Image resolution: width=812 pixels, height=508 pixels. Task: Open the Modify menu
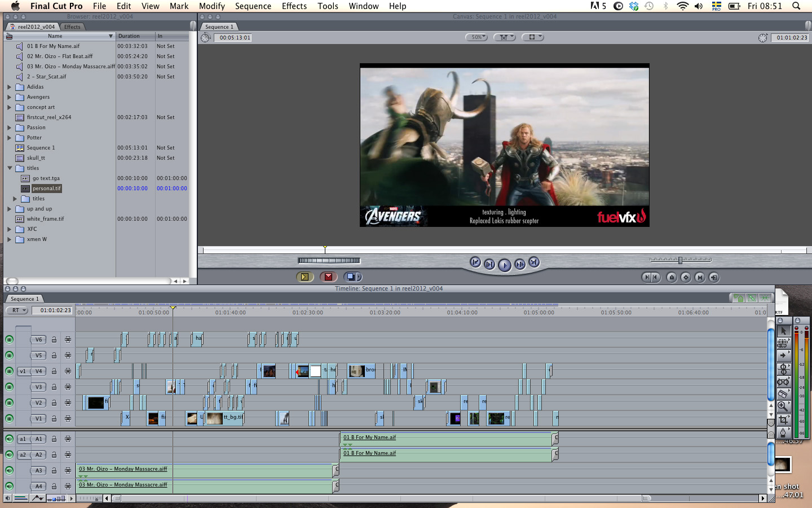pos(212,6)
